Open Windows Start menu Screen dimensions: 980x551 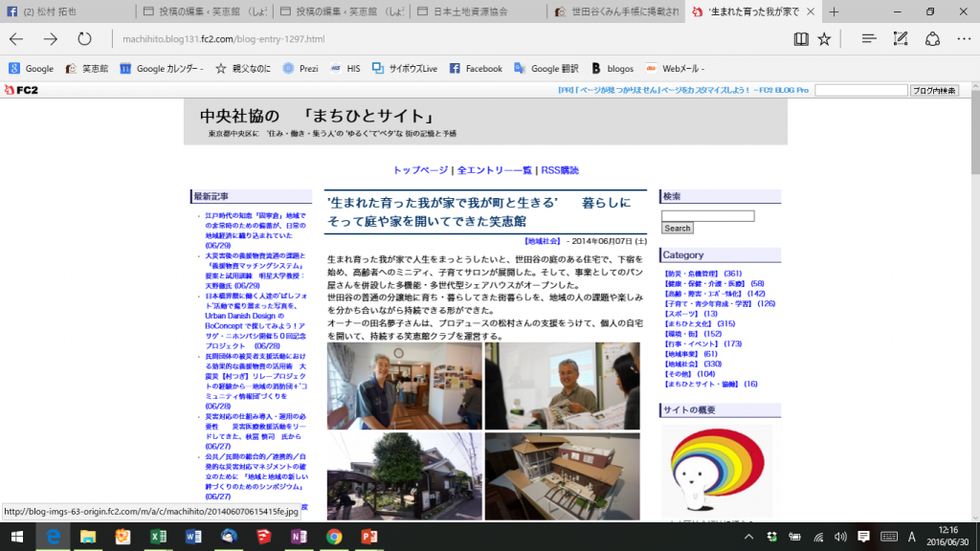coord(17,537)
